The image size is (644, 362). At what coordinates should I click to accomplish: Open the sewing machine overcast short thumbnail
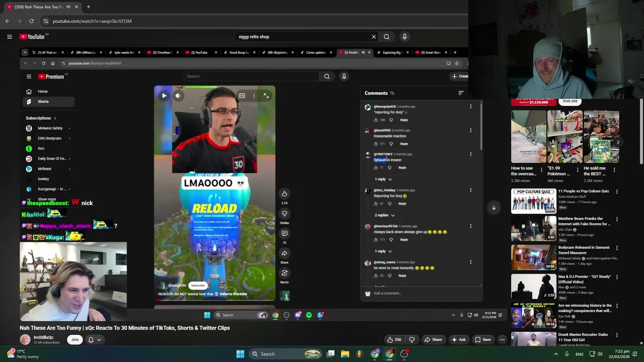click(x=529, y=137)
